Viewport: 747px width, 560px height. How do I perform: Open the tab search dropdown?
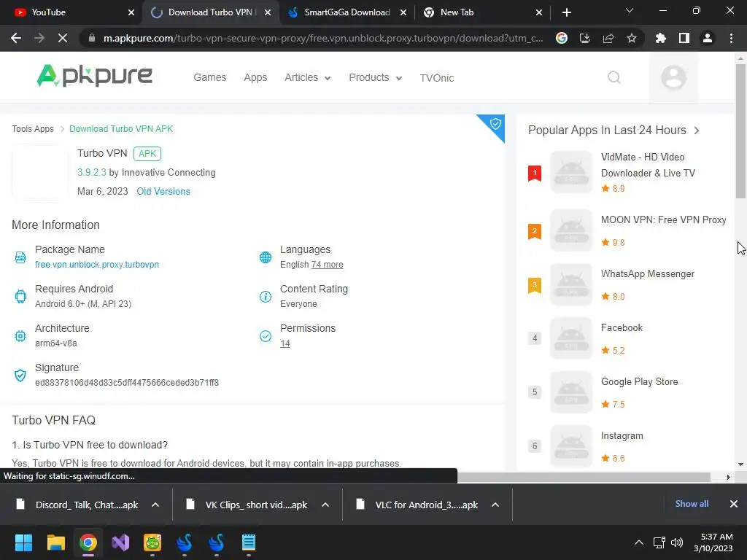630,10
